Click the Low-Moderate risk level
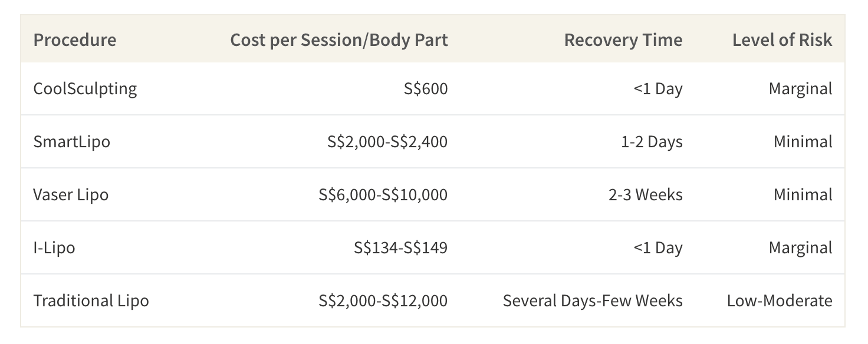This screenshot has width=868, height=344. pos(780,301)
